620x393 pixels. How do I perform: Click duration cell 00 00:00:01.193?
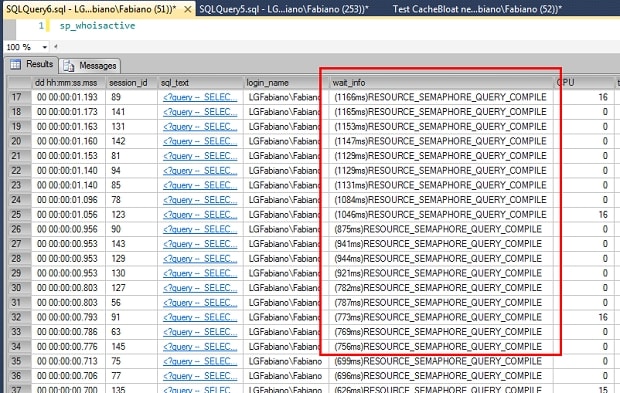68,97
